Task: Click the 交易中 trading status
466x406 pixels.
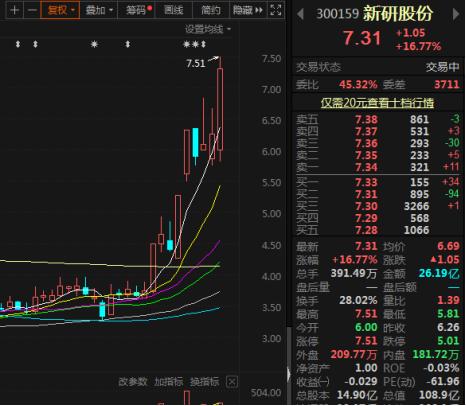Action: [443, 67]
